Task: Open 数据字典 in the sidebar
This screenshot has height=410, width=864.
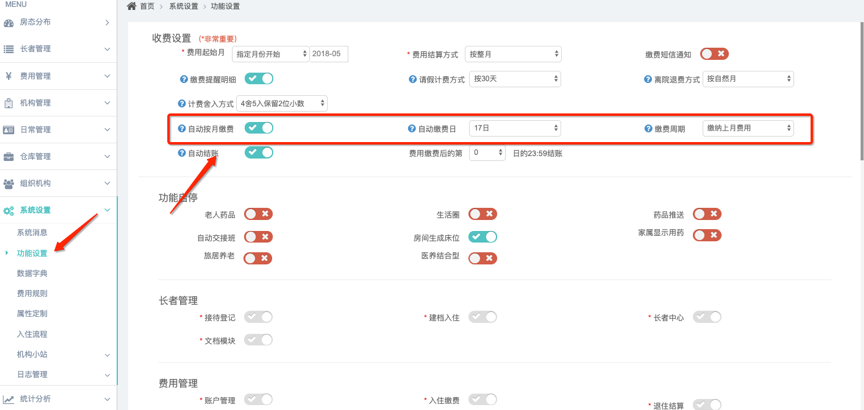Action: [32, 273]
